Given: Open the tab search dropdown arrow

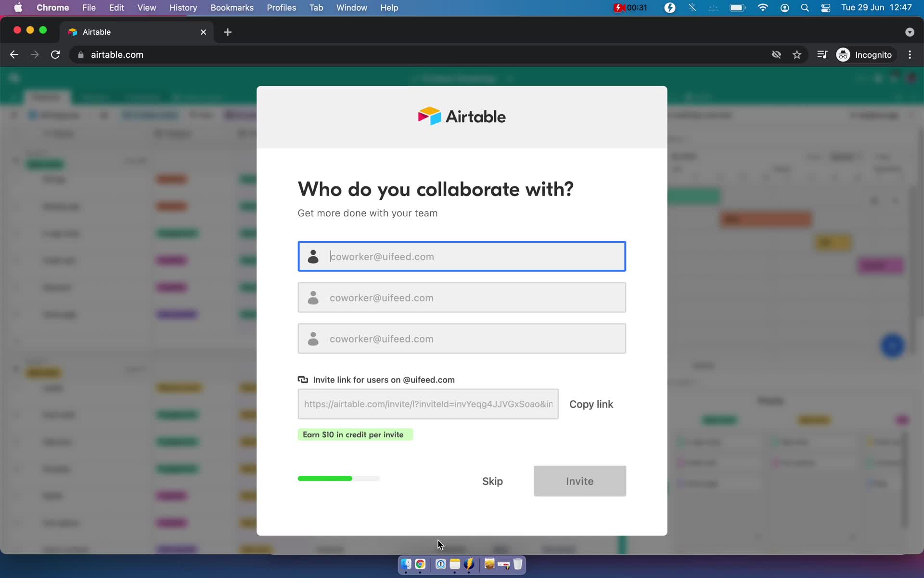Looking at the screenshot, I should tap(910, 32).
